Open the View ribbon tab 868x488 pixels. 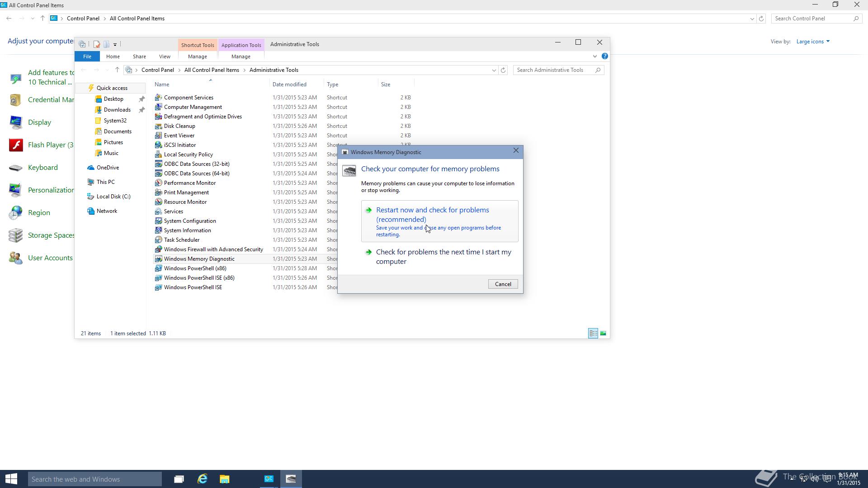tap(165, 56)
